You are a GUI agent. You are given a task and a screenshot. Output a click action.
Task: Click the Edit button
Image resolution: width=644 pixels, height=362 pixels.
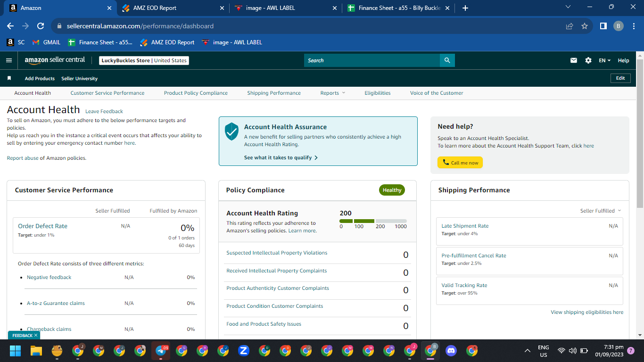[620, 78]
